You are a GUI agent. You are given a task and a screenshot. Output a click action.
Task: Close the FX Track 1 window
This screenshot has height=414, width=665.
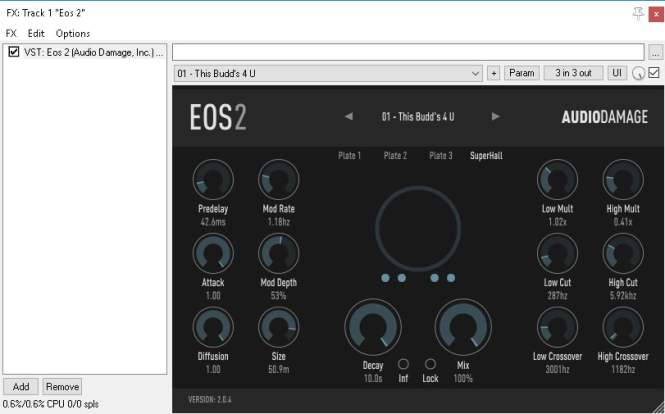(x=656, y=14)
